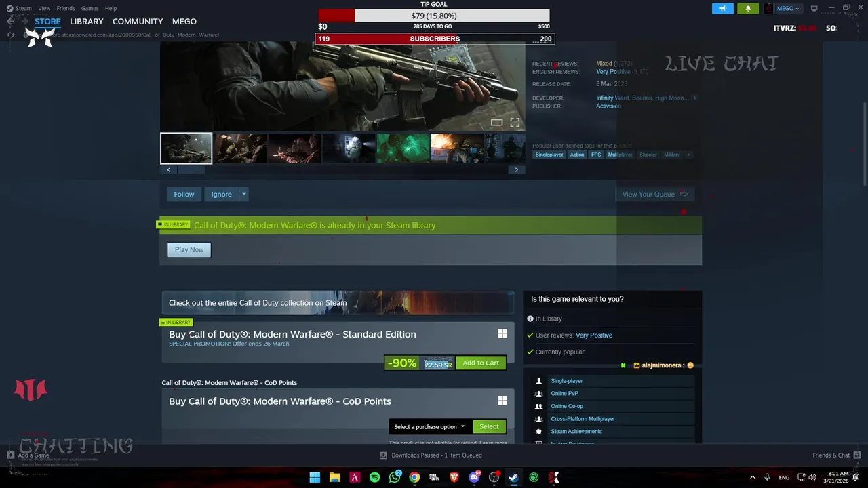This screenshot has width=868, height=488.
Task: Click the Cross-Platform Multiplayer feature icon
Action: coord(539,419)
